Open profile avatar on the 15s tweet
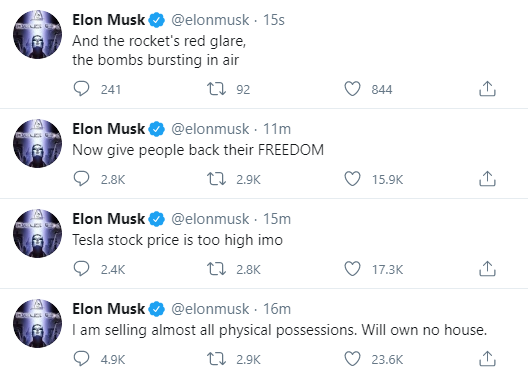The width and height of the screenshot is (528, 376). [37, 34]
